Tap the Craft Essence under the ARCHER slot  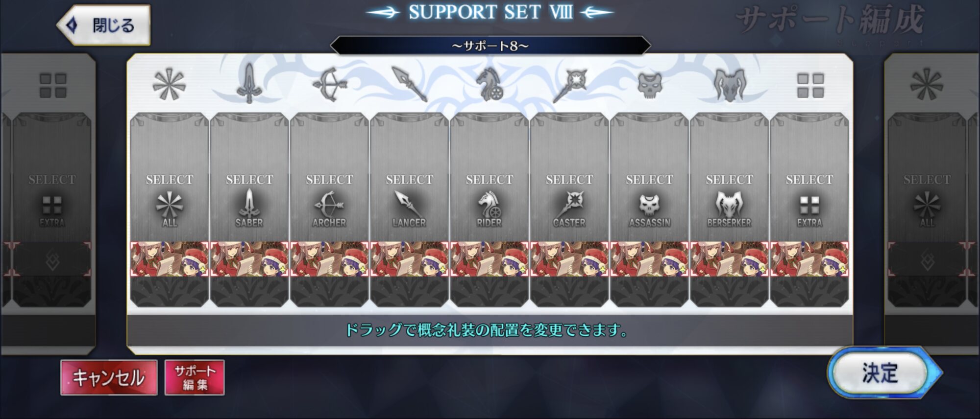(329, 259)
